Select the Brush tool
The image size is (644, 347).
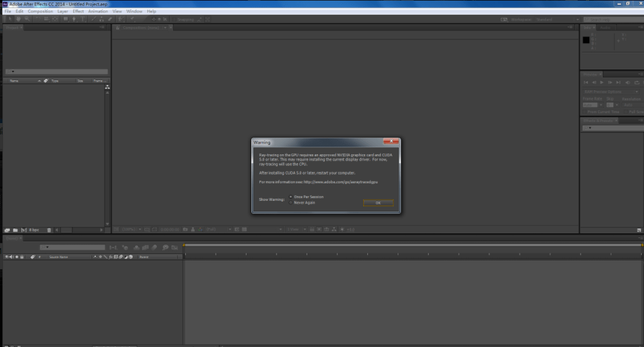click(x=94, y=19)
